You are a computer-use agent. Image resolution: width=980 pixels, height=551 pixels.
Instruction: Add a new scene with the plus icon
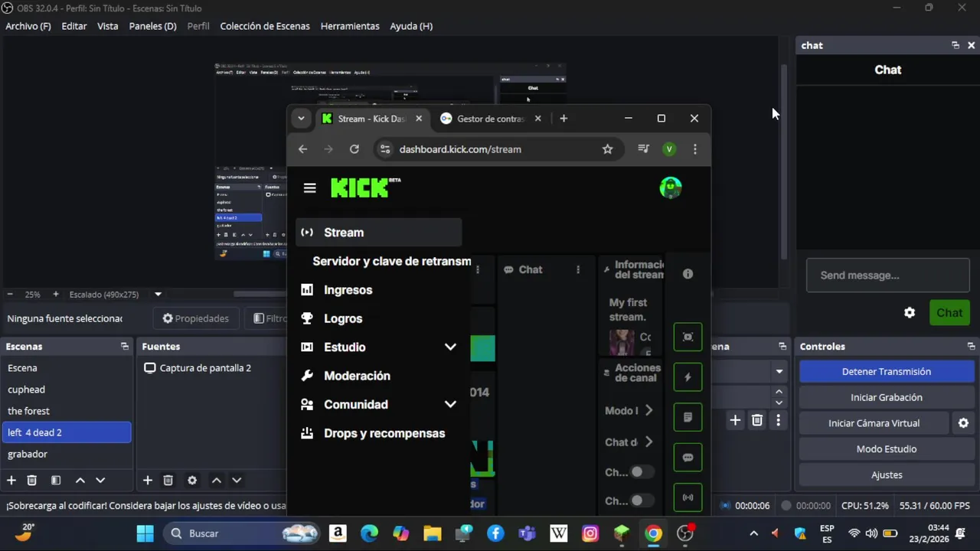point(11,480)
